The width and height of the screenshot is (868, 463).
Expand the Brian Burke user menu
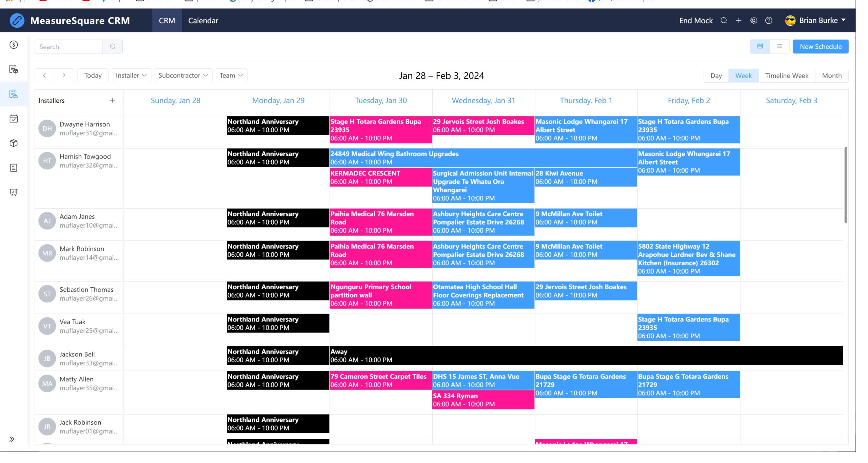click(818, 20)
